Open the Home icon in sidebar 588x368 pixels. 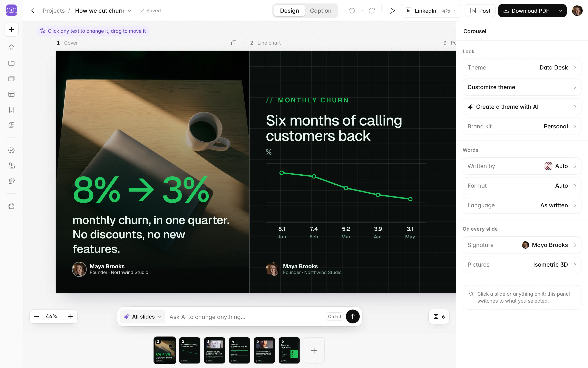point(11,47)
